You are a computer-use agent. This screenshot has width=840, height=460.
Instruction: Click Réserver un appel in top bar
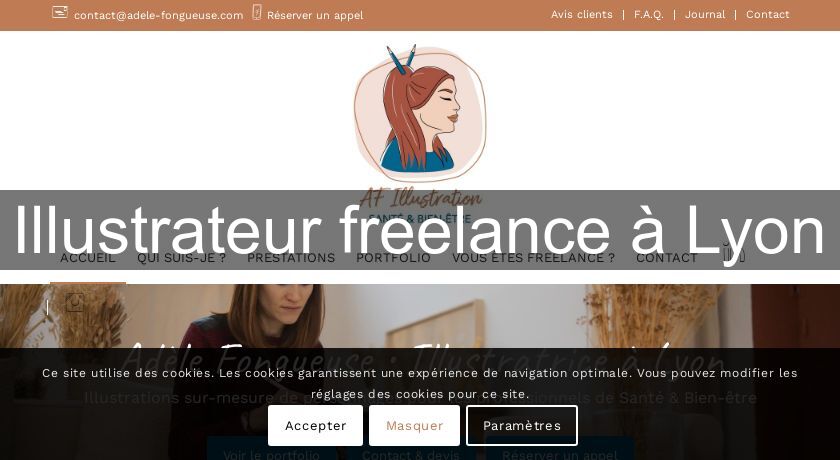(315, 16)
